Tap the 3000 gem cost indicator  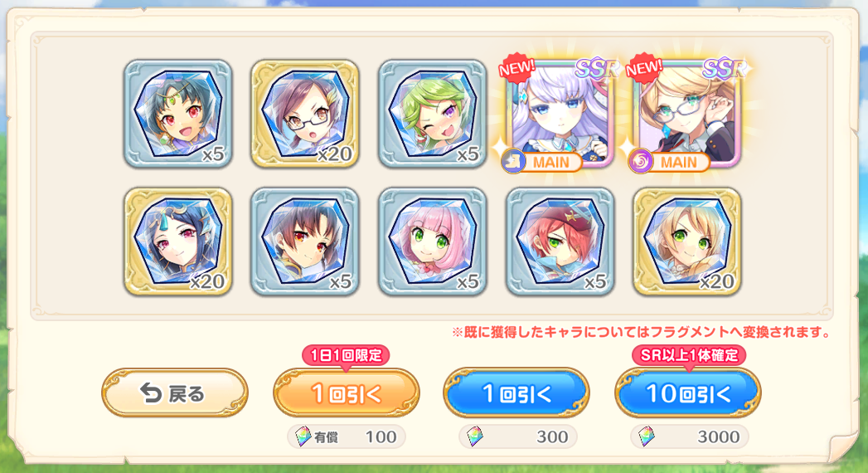click(x=690, y=437)
